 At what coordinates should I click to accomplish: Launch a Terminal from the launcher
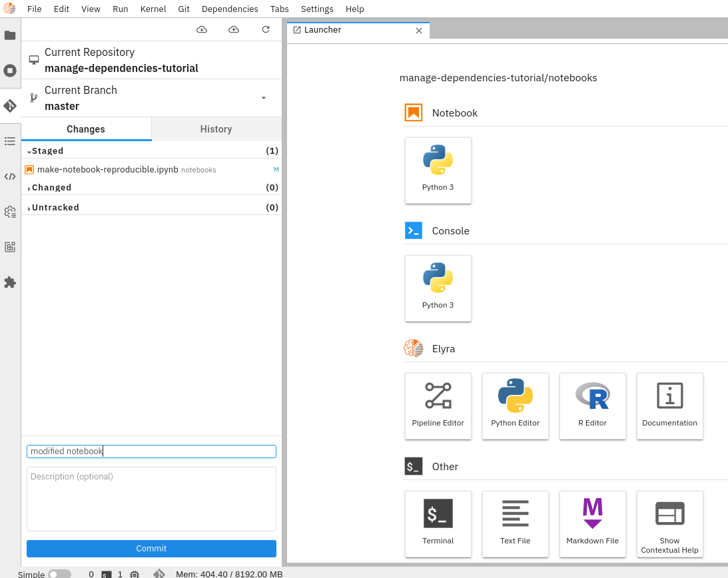coord(438,524)
